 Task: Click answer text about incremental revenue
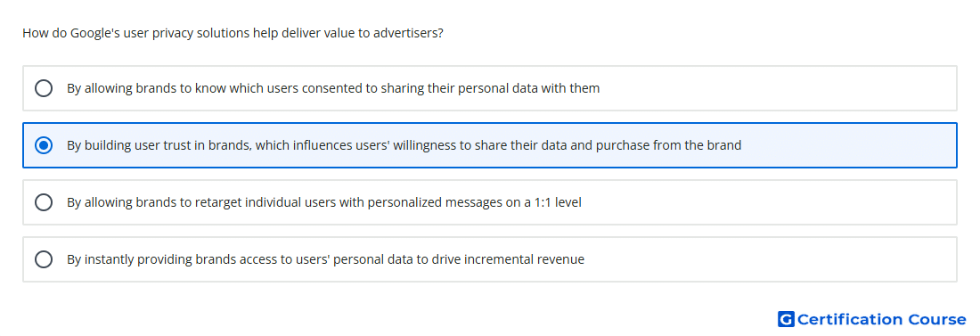[x=325, y=259]
